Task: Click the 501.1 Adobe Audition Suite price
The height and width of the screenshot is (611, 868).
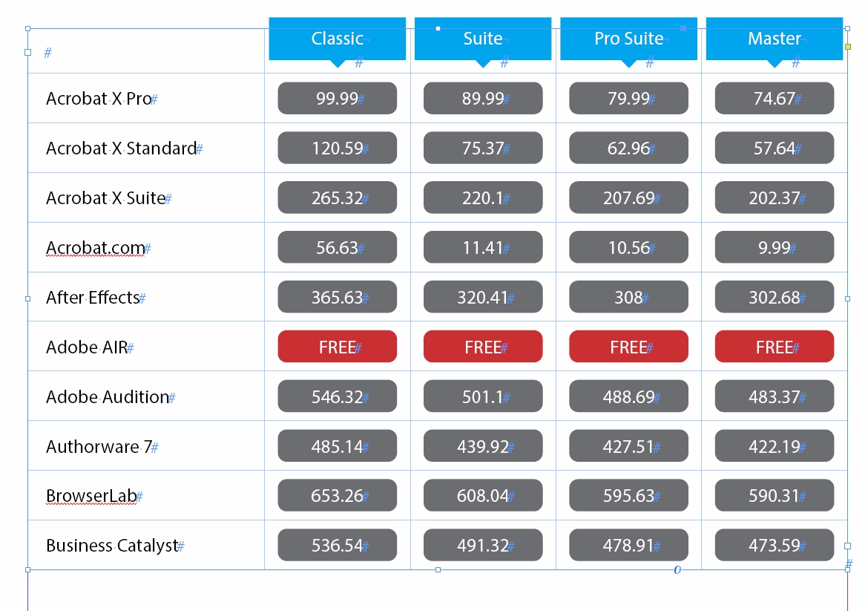Action: pos(483,397)
